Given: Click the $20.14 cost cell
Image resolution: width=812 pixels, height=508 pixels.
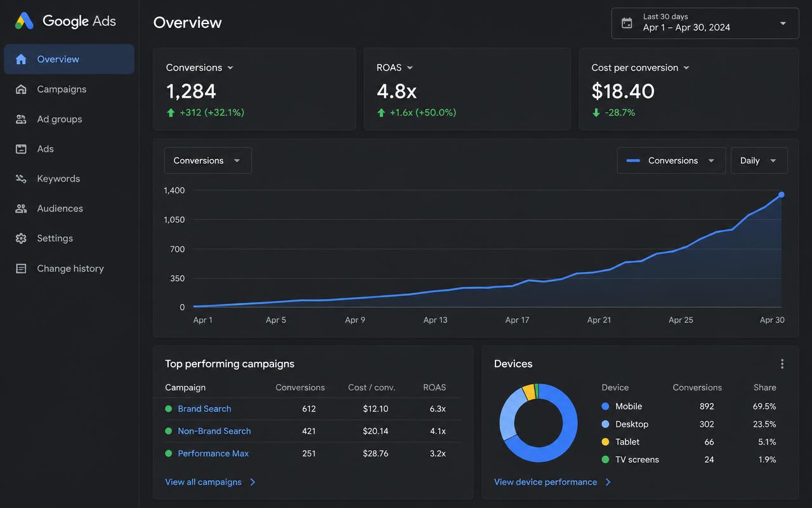Looking at the screenshot, I should (376, 431).
